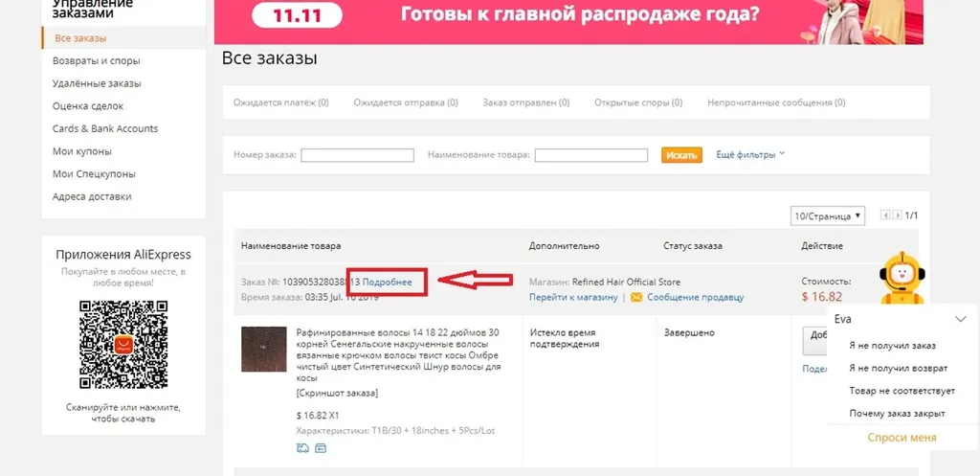Select Я не получил заказ option
980x476 pixels.
tap(892, 346)
